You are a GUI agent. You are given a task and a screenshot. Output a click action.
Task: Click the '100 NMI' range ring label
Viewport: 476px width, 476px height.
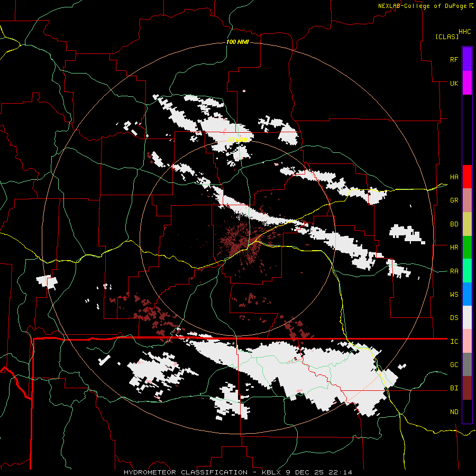[x=237, y=42]
